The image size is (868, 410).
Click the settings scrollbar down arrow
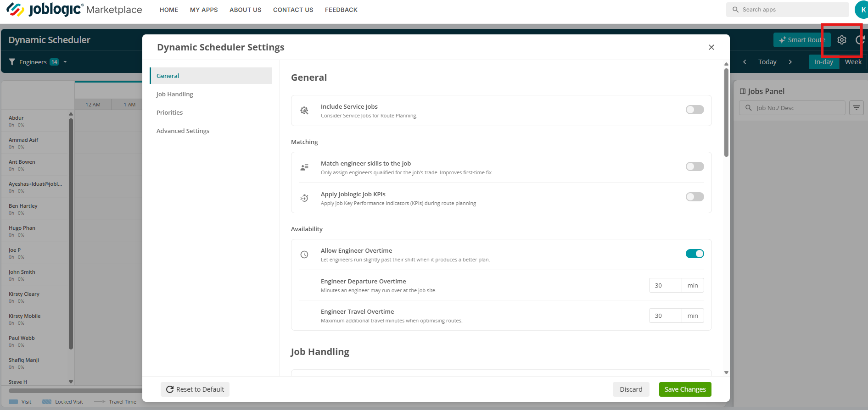[x=726, y=372]
